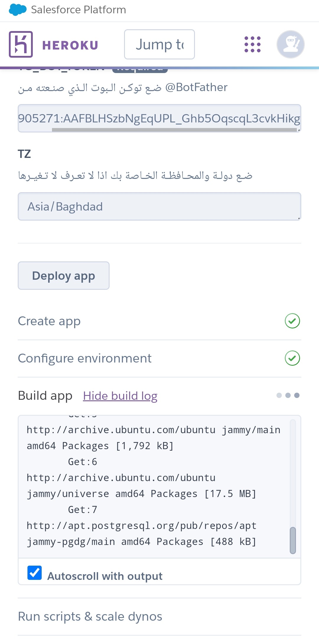Hide the build log

[120, 396]
